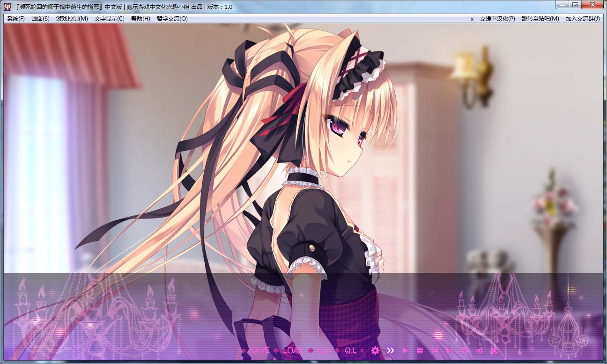
Task: Open the 支援下汉化(P) menu item
Action: [x=497, y=19]
